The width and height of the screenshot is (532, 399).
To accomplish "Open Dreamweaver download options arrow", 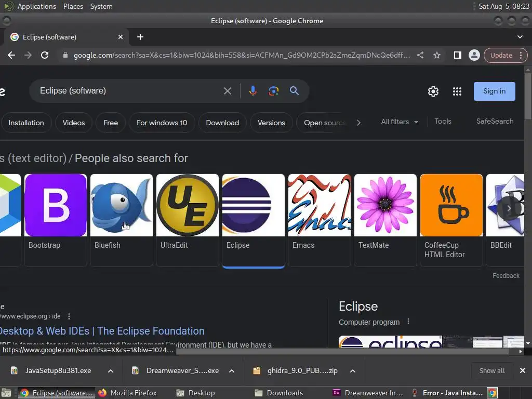I will pos(232,371).
